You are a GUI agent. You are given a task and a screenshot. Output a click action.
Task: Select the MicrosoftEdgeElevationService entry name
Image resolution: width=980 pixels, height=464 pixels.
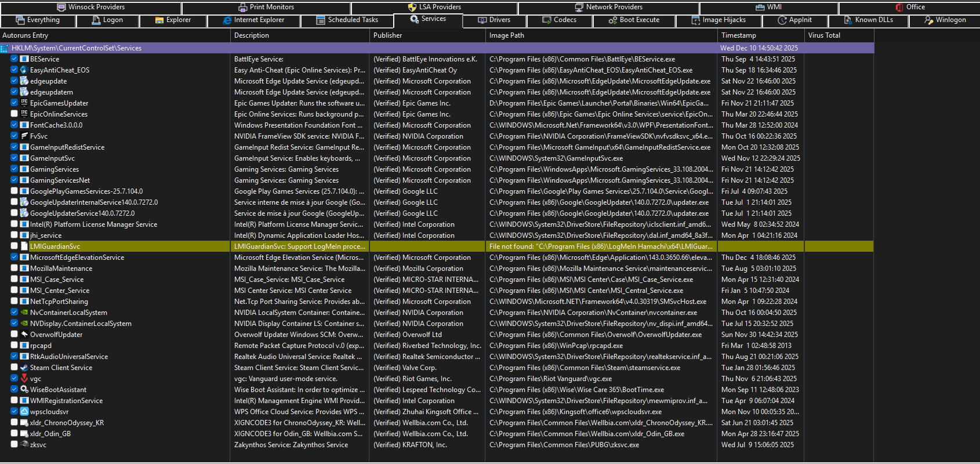(x=77, y=258)
